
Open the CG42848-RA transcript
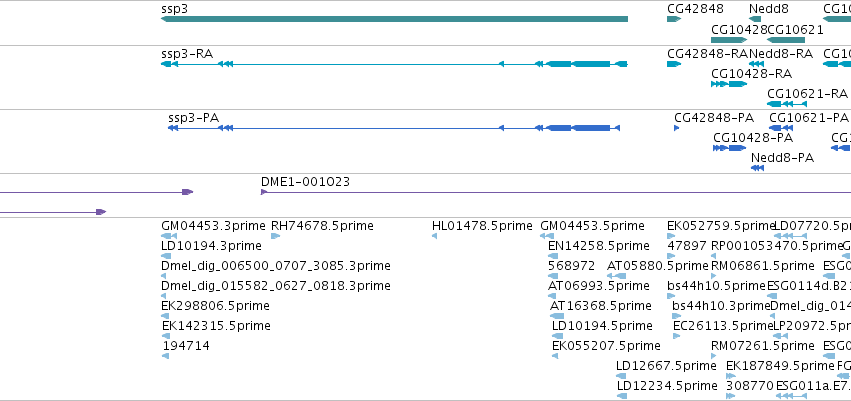pos(674,64)
